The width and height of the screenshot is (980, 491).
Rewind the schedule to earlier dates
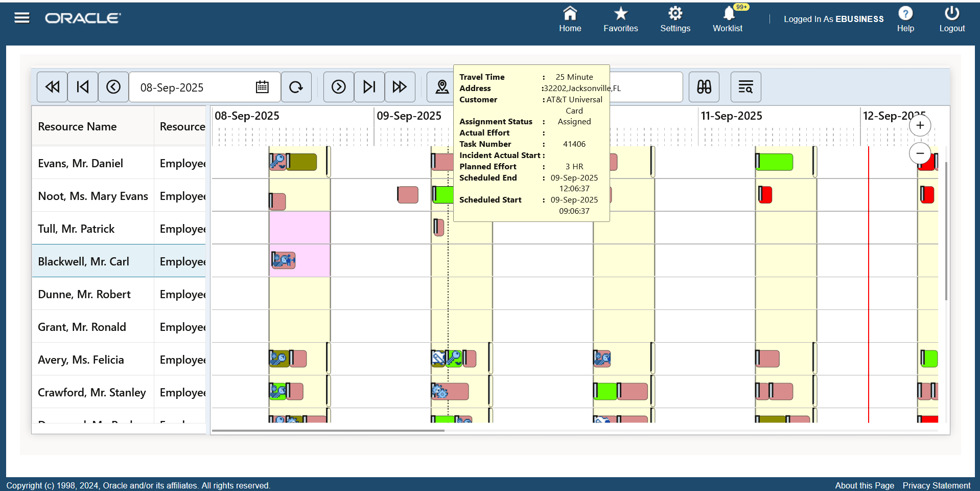52,87
